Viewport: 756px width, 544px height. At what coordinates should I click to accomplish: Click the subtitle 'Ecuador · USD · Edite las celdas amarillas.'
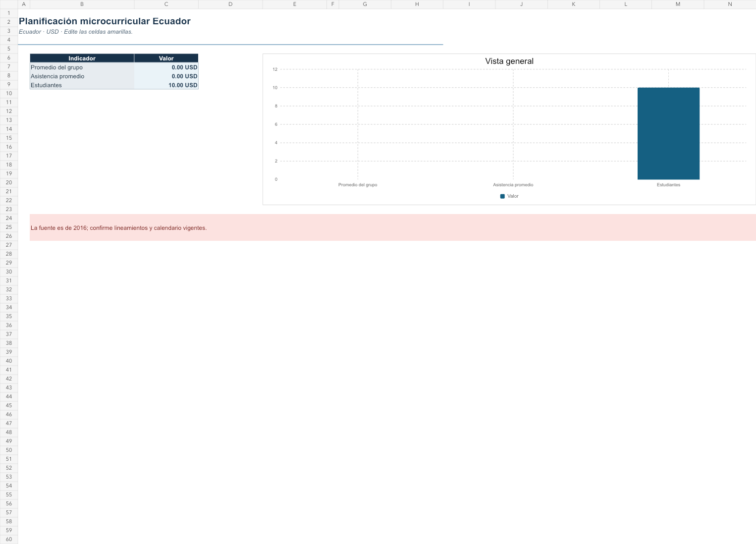tap(76, 32)
